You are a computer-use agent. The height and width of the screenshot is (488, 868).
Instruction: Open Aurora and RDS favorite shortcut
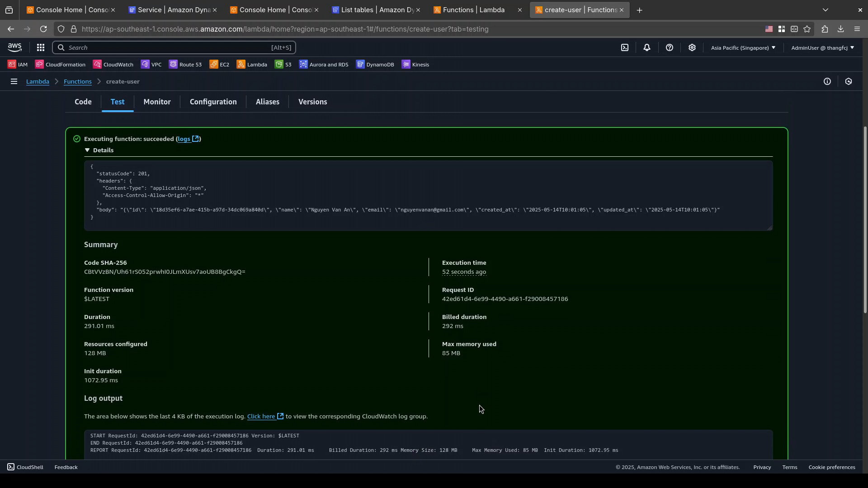(x=324, y=65)
